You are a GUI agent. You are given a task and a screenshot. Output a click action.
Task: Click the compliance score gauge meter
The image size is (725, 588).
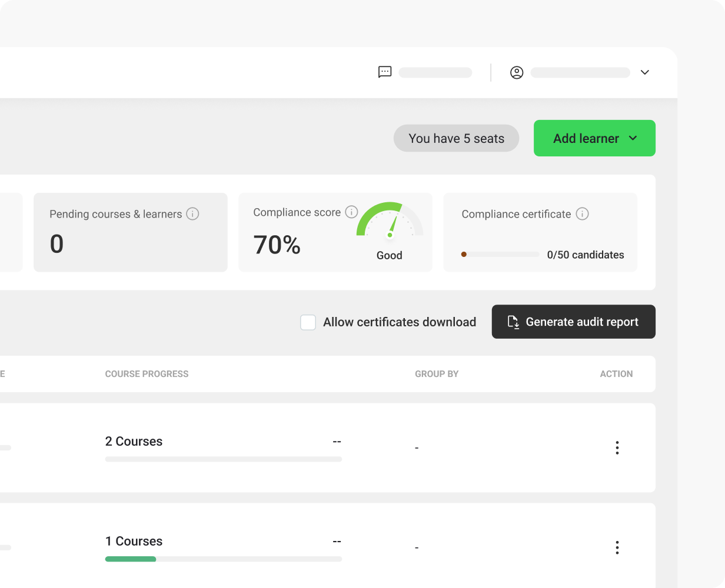pyautogui.click(x=390, y=222)
